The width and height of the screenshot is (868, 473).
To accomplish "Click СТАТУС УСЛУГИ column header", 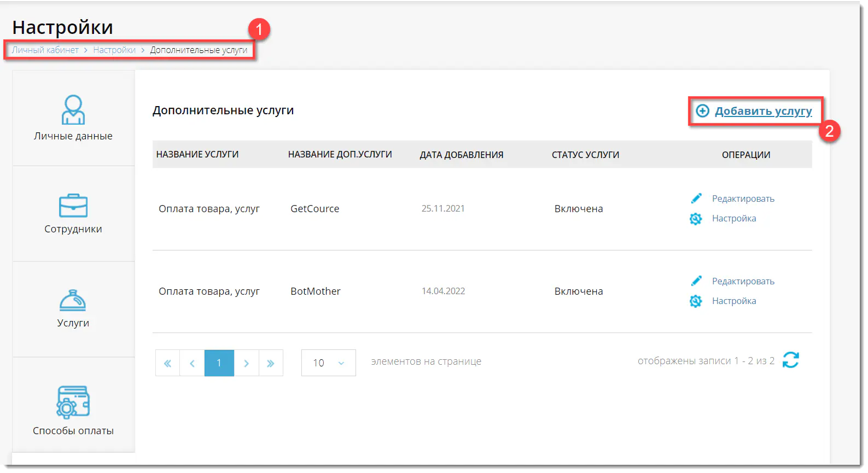I will [x=585, y=155].
